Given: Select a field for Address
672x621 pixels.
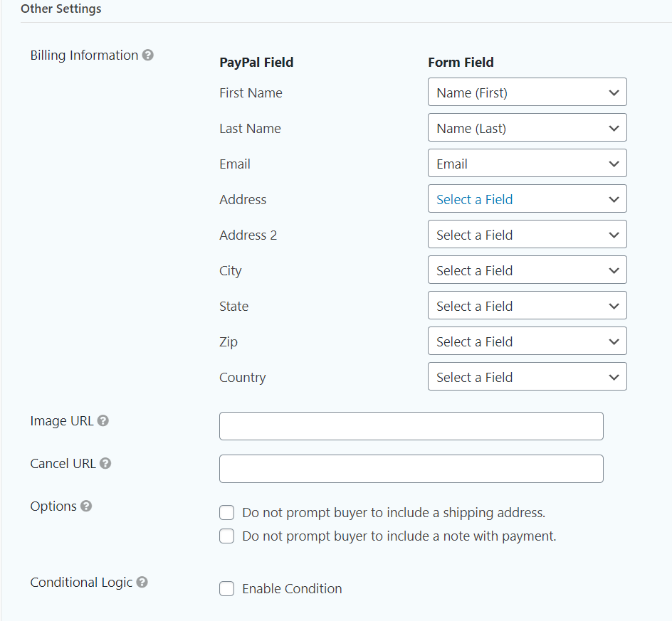Looking at the screenshot, I should (x=527, y=199).
